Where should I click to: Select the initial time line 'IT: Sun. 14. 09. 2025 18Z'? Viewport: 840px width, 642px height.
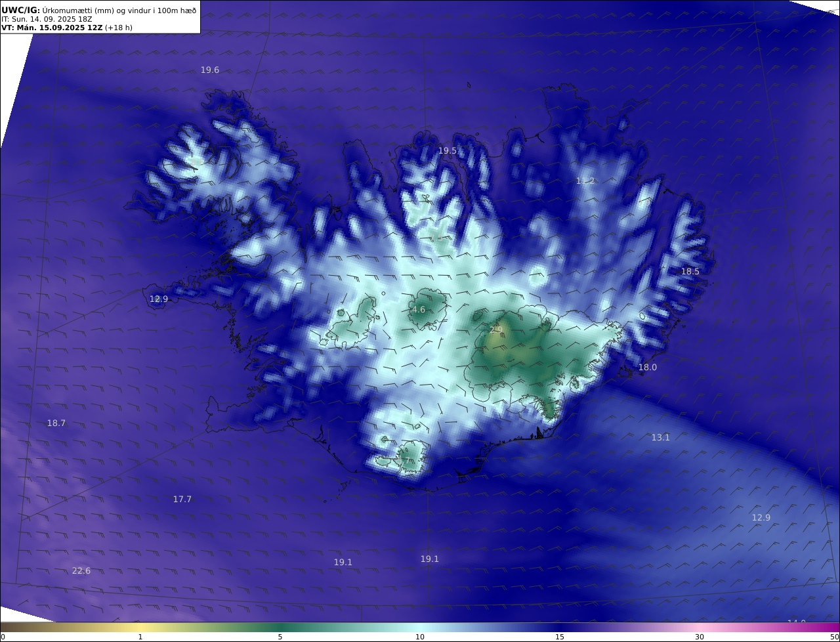47,19
